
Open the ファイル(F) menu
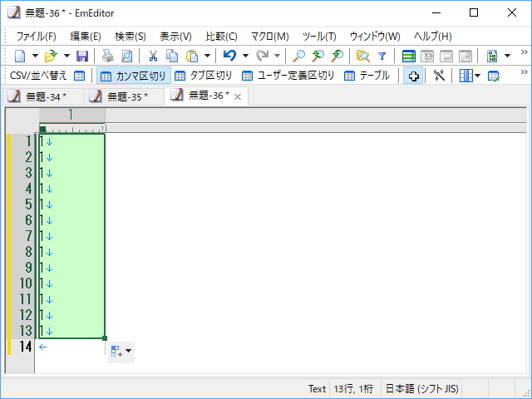36,36
